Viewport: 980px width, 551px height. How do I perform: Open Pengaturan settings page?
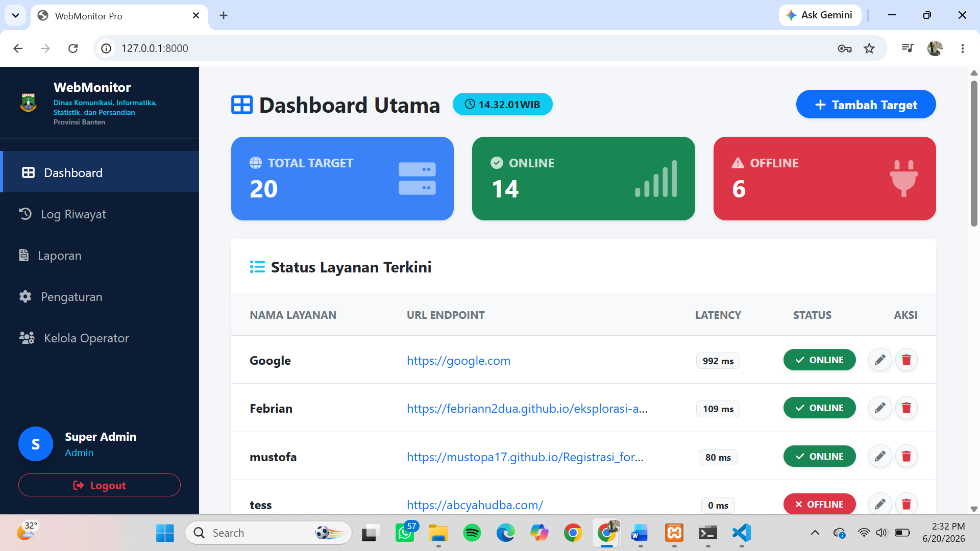click(x=101, y=296)
